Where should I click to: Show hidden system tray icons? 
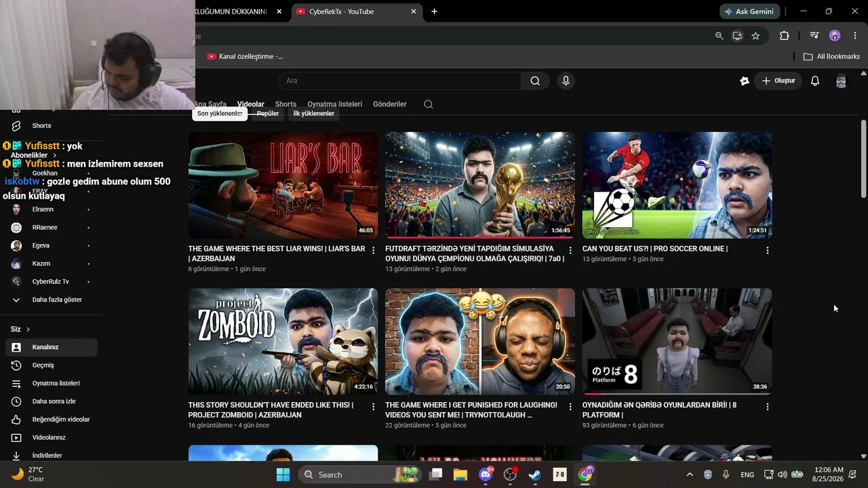click(690, 474)
